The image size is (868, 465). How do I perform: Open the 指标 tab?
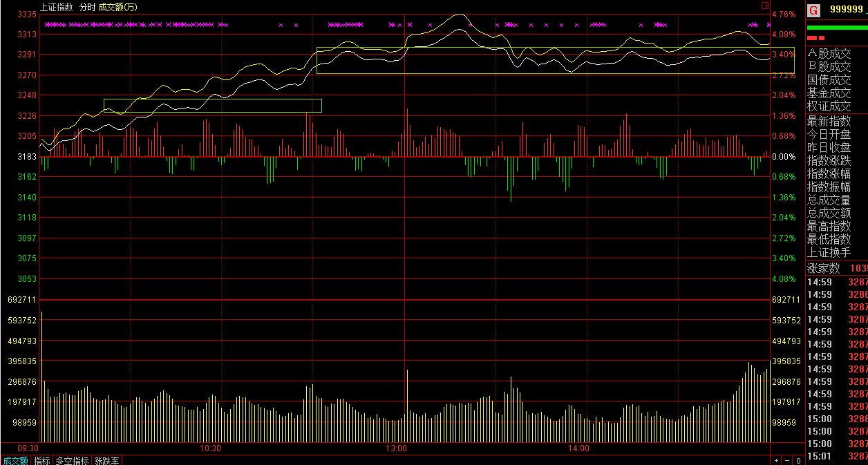[42, 460]
